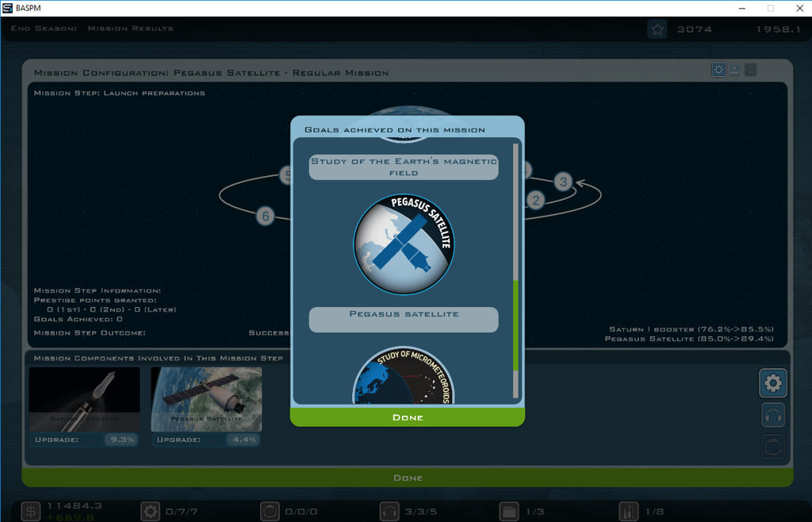
Task: Click the flight controllers headset status icon
Action: click(389, 512)
